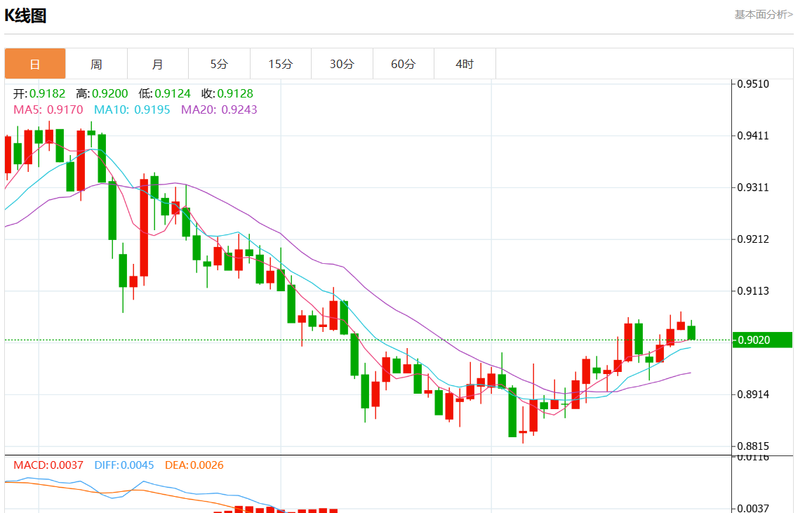This screenshot has width=812, height=513.
Task: Open the 30分 chart tab
Action: point(342,64)
